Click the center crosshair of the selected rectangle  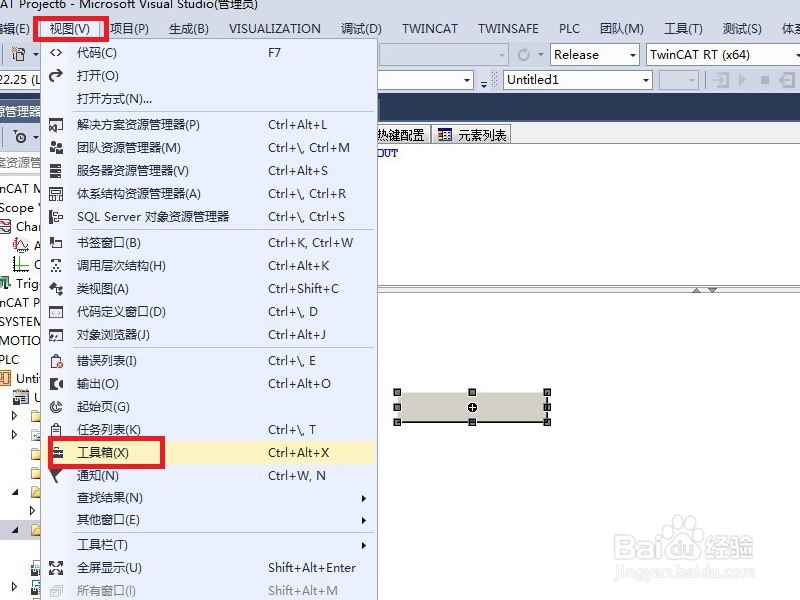tap(472, 407)
